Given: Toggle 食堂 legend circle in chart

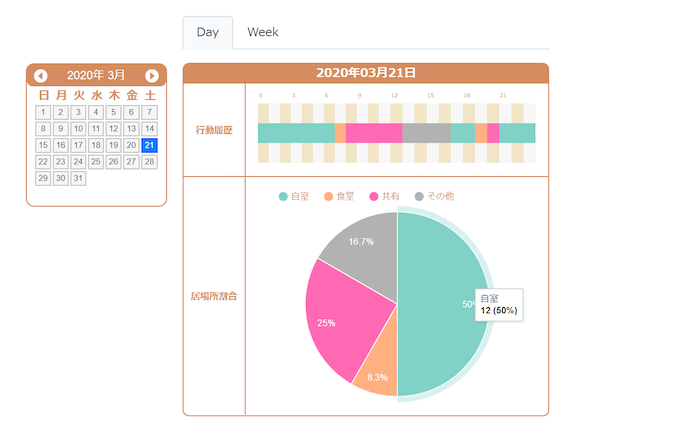Looking at the screenshot, I should point(330,196).
